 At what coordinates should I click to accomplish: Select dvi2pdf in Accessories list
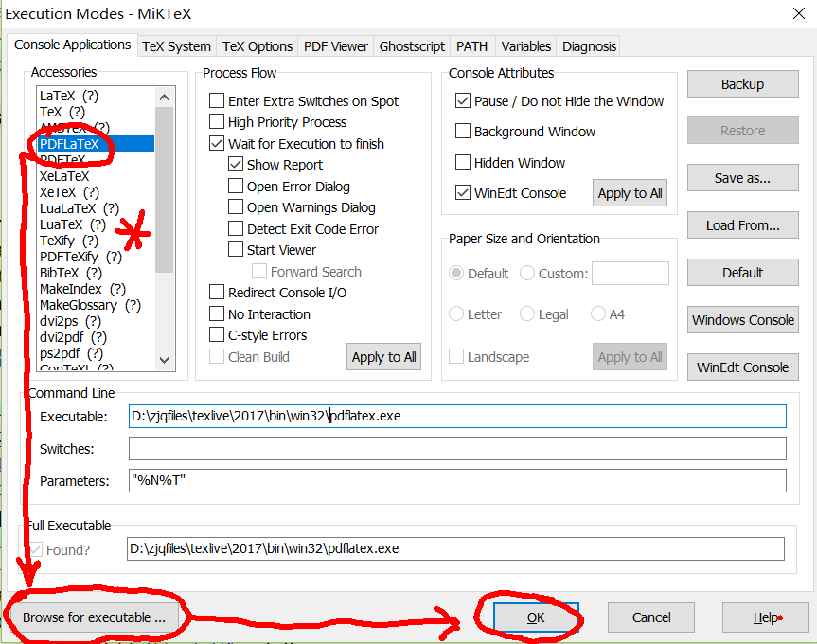tap(96, 338)
